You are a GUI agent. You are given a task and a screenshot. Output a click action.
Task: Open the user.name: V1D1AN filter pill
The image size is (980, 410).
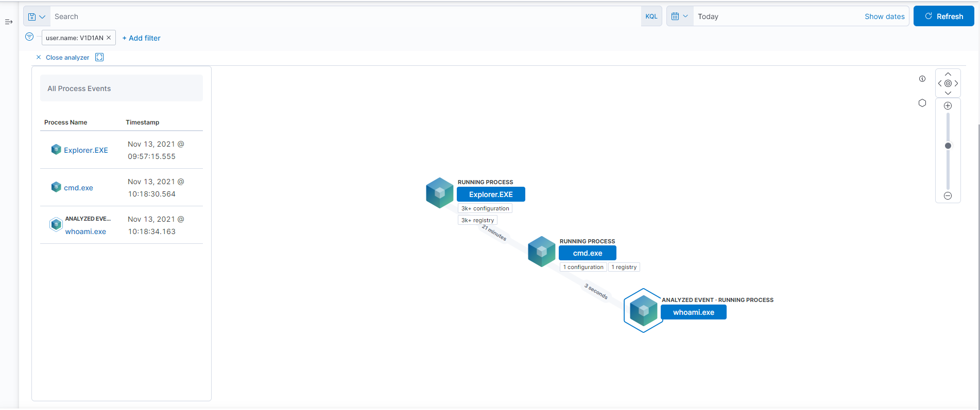click(x=75, y=38)
